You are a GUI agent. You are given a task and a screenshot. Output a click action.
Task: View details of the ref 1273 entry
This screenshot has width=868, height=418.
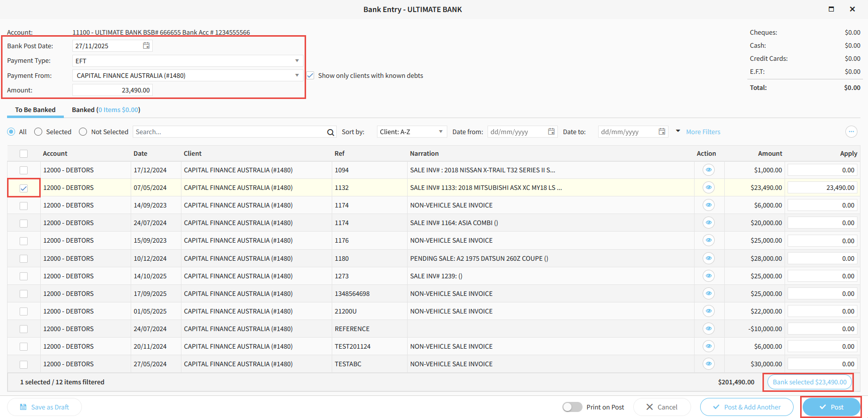[x=709, y=276]
